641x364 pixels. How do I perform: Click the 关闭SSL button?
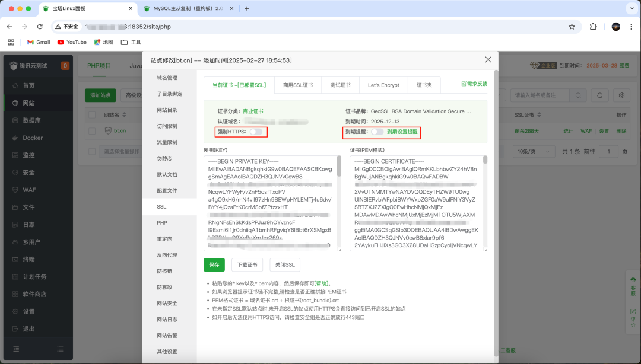284,265
